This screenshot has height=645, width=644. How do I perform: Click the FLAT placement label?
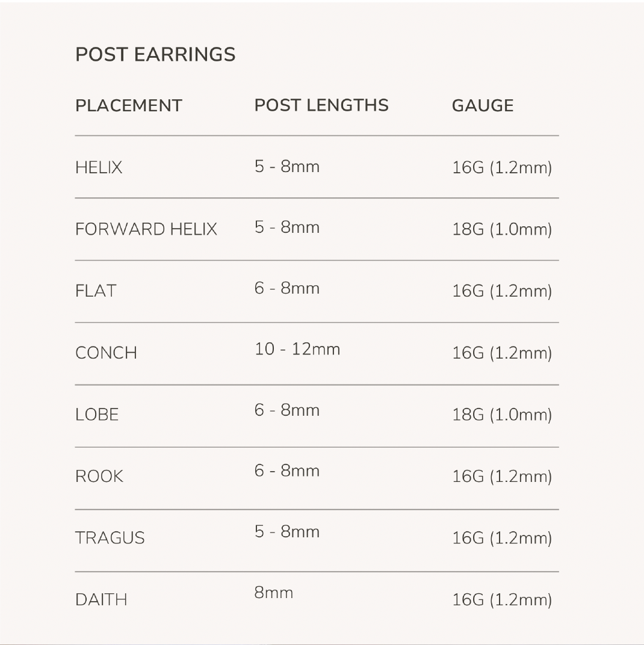pyautogui.click(x=96, y=291)
